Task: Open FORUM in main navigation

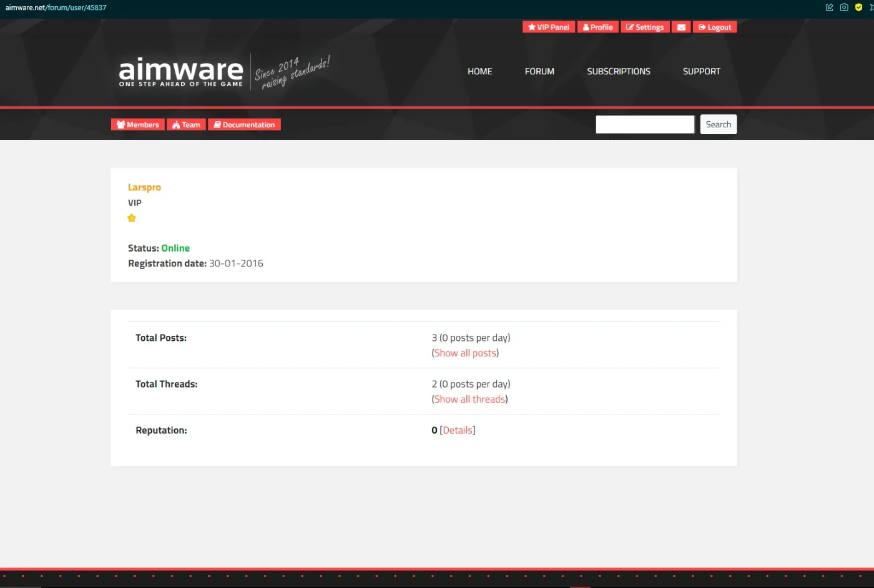Action: (x=539, y=72)
